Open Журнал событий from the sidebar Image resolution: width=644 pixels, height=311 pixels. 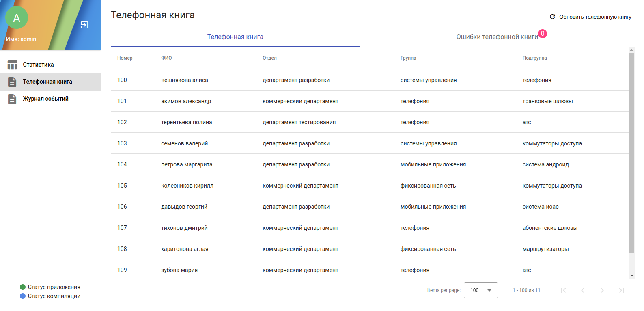[45, 99]
